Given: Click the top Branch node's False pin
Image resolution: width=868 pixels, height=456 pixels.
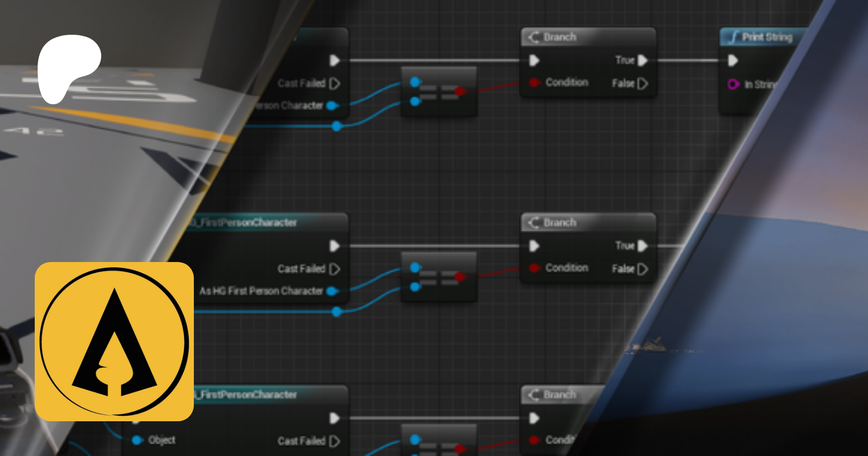Looking at the screenshot, I should pyautogui.click(x=642, y=83).
